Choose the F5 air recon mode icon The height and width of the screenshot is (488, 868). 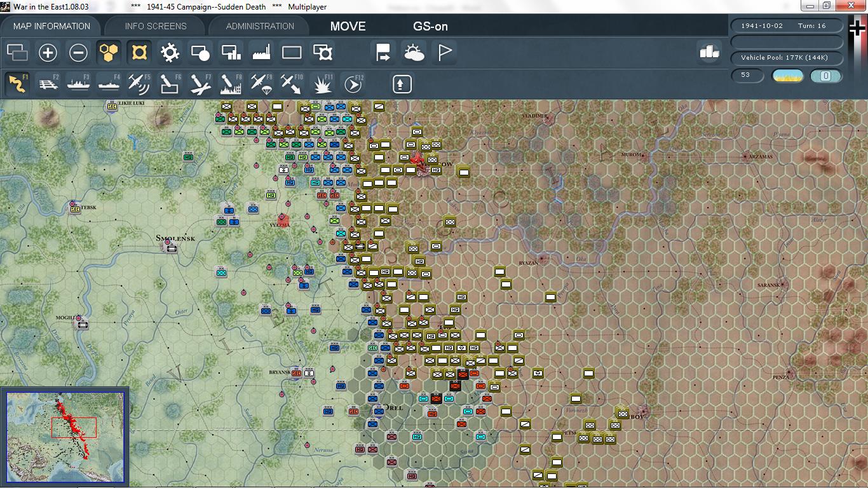[x=139, y=84]
